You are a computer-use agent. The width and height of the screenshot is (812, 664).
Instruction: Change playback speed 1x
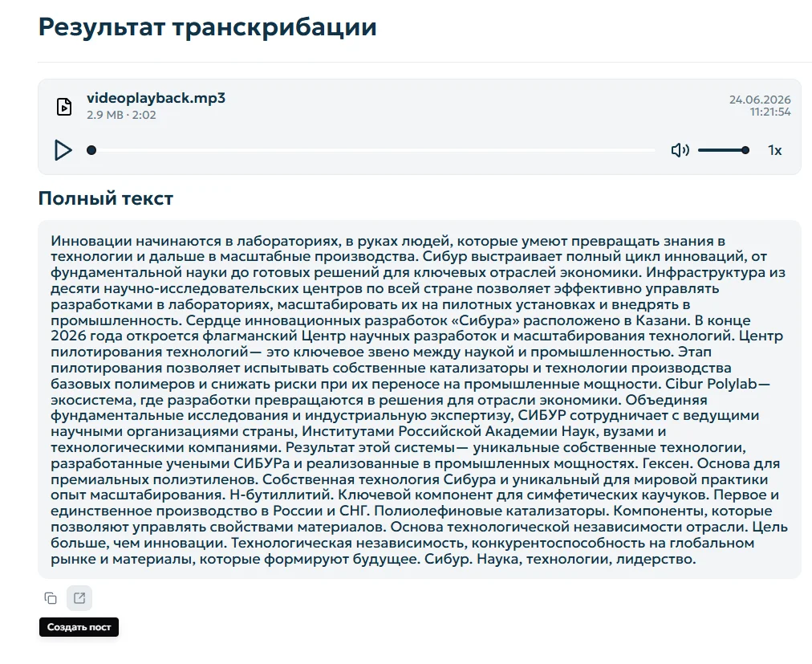click(x=775, y=150)
